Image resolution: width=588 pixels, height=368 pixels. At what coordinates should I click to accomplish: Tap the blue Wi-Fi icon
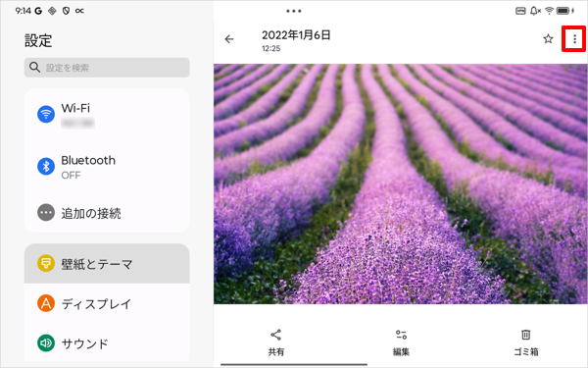[x=46, y=114]
